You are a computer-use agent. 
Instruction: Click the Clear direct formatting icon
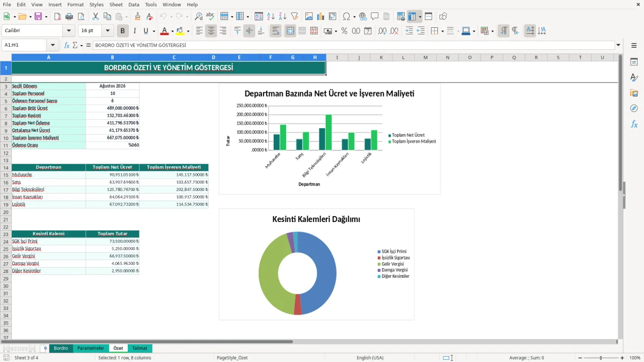point(149,17)
